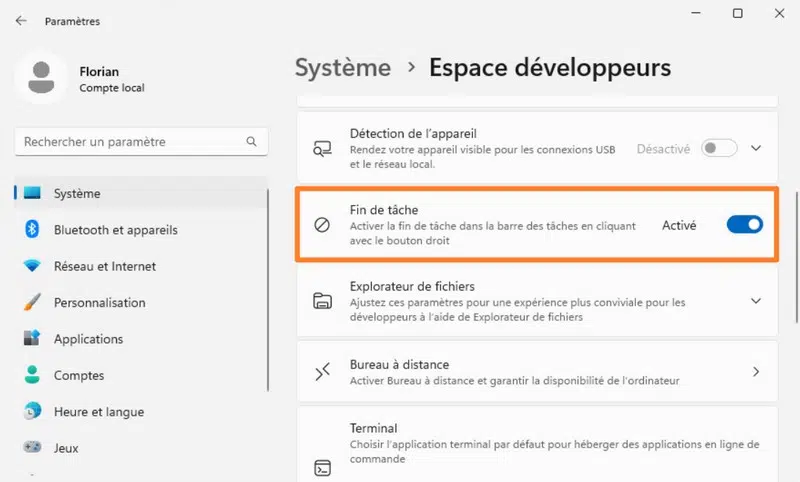Open Compte local account details
Image resolution: width=800 pixels, height=482 pixels.
(x=112, y=88)
